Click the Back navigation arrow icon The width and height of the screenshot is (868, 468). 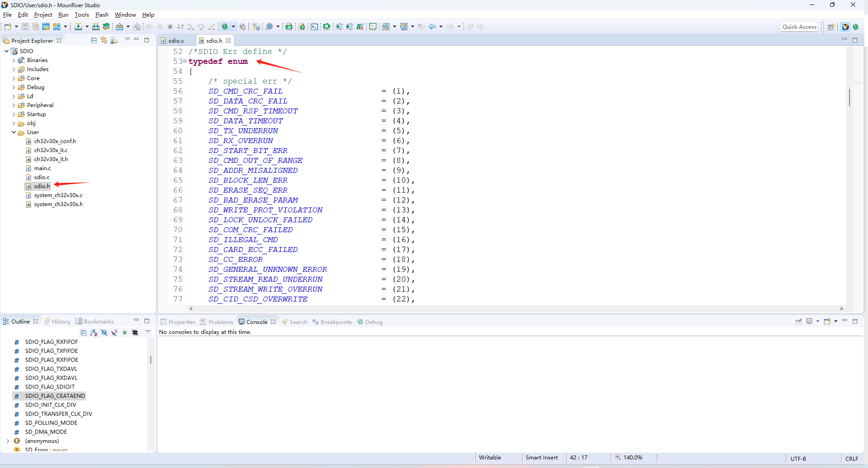(x=432, y=27)
